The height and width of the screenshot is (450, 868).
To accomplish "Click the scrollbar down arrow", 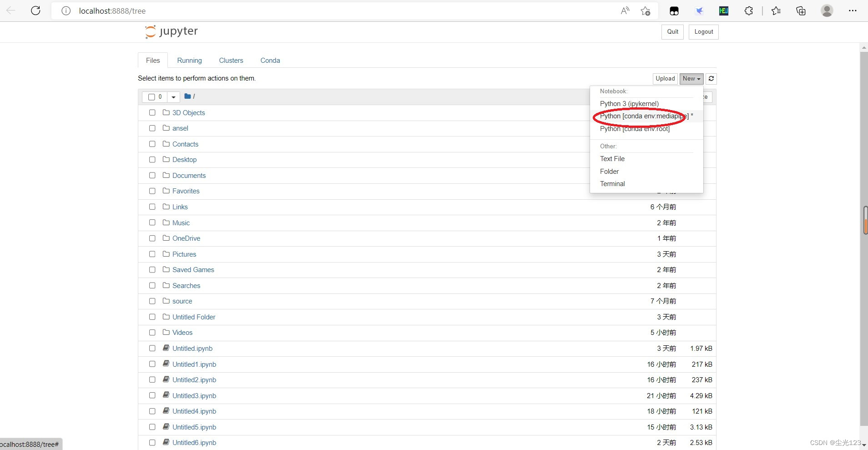I will (x=864, y=445).
